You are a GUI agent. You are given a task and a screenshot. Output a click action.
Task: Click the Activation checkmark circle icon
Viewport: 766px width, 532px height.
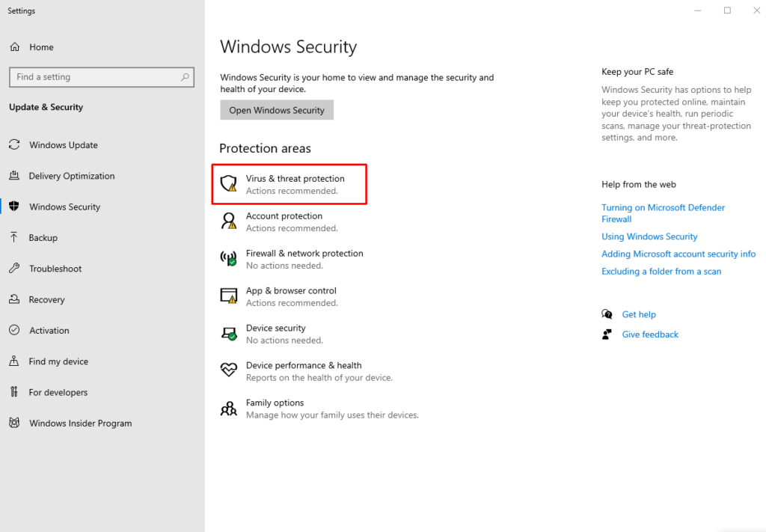(x=15, y=330)
